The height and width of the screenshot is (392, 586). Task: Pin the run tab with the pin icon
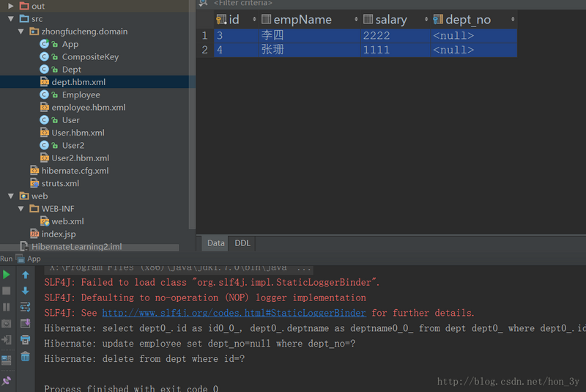pos(7,380)
